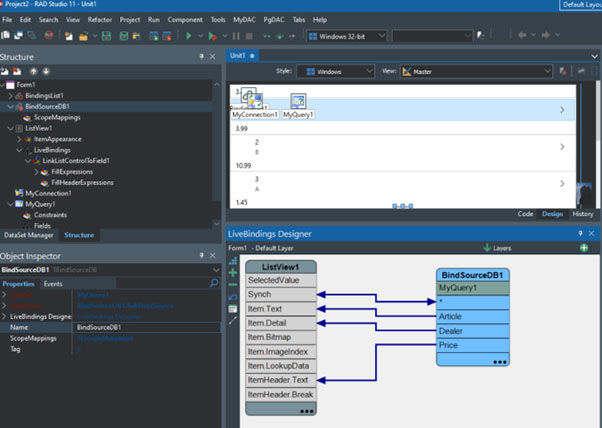Viewport: 602px width, 428px height.
Task: Open the Component menu
Action: 185,20
